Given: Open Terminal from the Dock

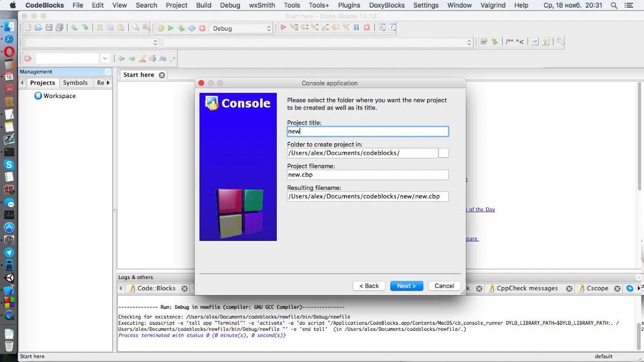Looking at the screenshot, I should tap(9, 152).
